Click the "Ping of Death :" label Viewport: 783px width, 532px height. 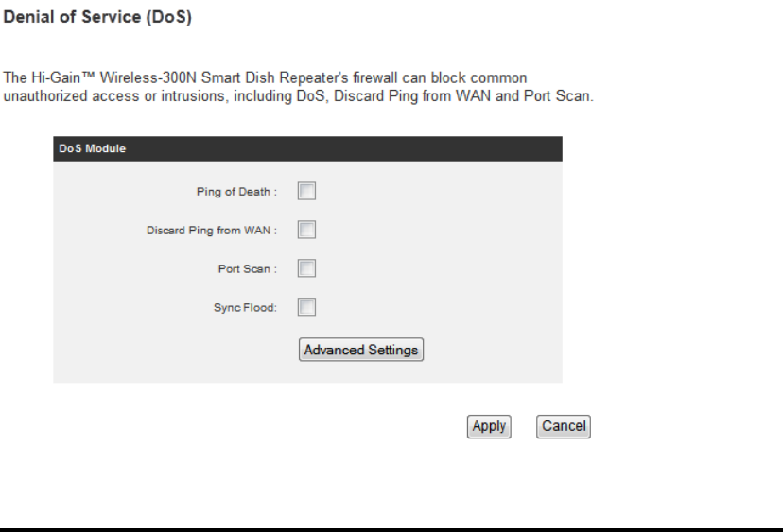click(236, 192)
